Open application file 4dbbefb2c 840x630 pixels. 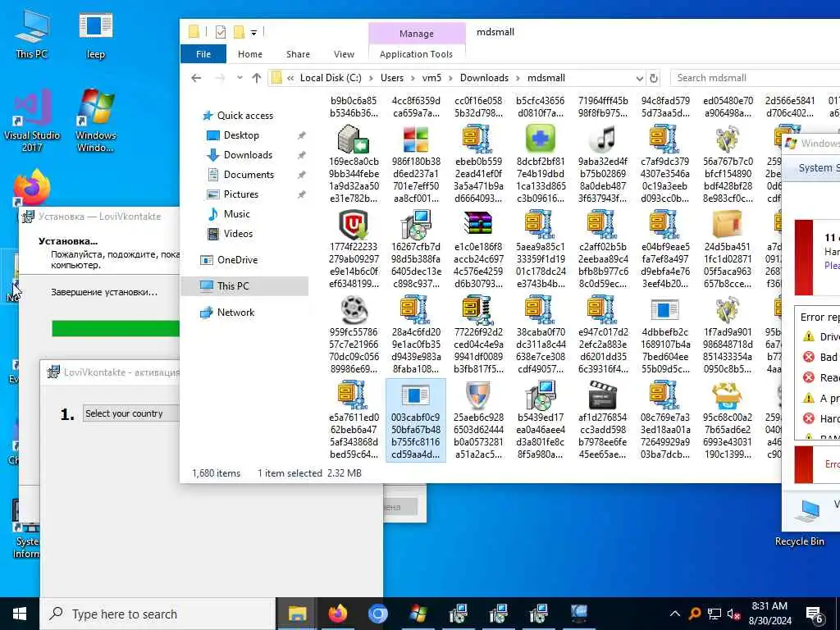[x=664, y=335]
